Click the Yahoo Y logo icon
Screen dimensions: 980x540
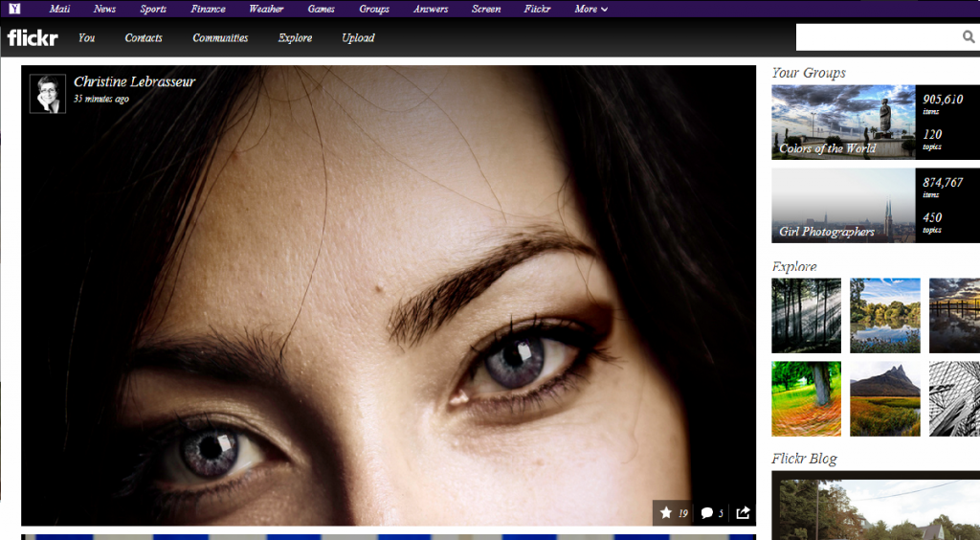tap(14, 9)
